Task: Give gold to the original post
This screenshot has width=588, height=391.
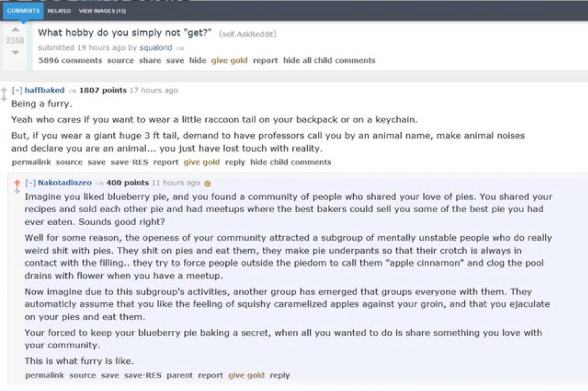Action: [229, 60]
